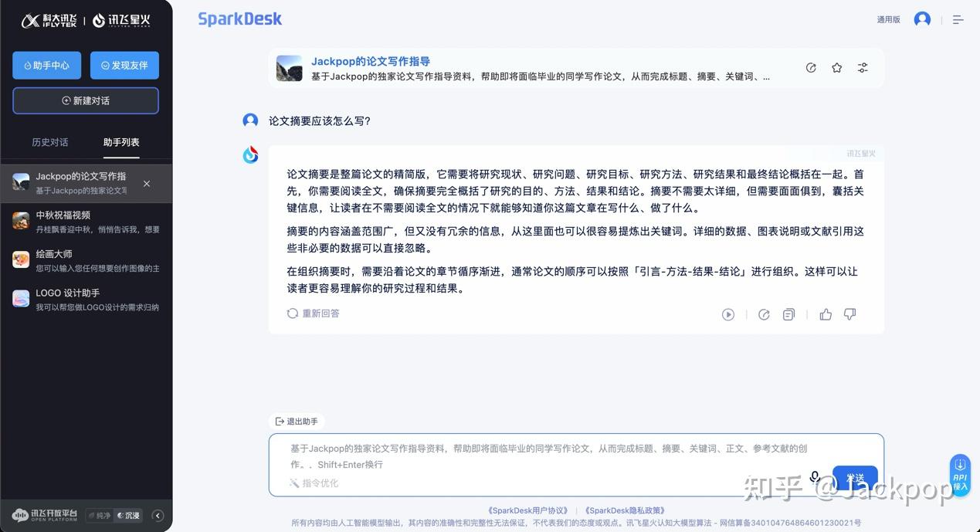This screenshot has width=980, height=532.
Task: Click the Jackpop assistant header thumbnail
Action: tap(289, 68)
